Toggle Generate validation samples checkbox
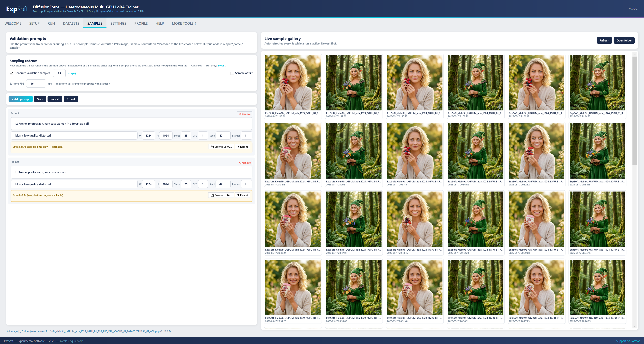Screen dimensions: 644x344 [x=12, y=73]
